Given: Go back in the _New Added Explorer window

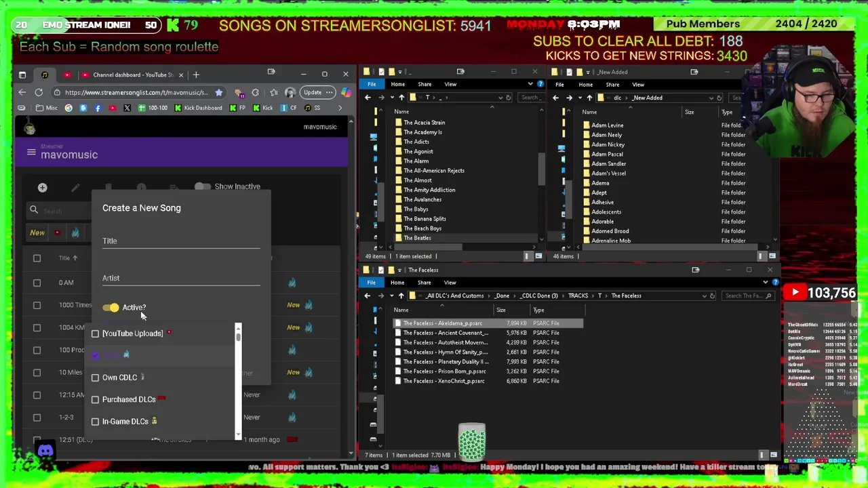Looking at the screenshot, I should [x=555, y=98].
